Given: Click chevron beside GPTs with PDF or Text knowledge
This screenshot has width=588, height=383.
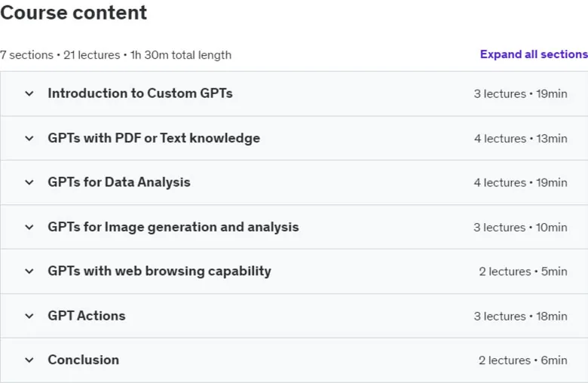Looking at the screenshot, I should (29, 139).
